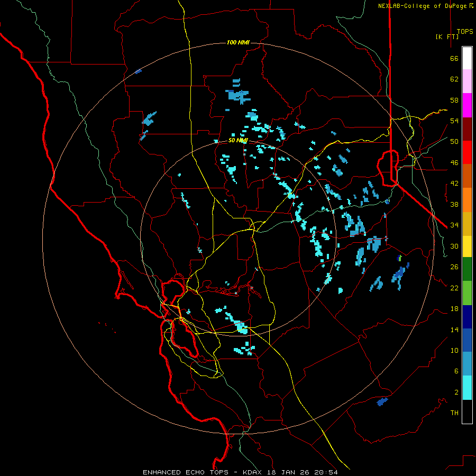The image size is (476, 476).
Task: Click the black TH legend swatch
Action: [467, 411]
